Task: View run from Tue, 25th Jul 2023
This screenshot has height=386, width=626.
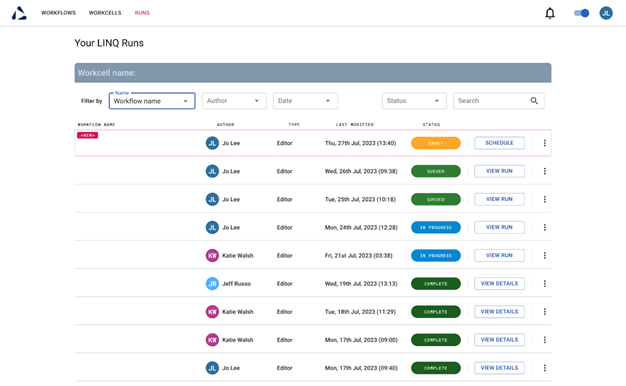Action: pyautogui.click(x=499, y=199)
